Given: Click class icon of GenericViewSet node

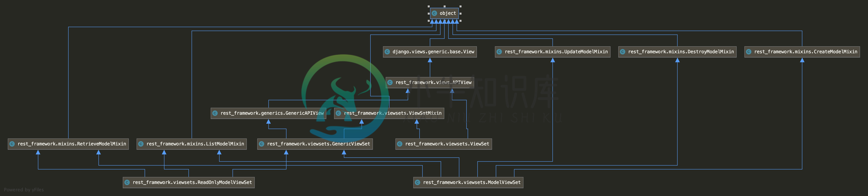Looking at the screenshot, I should click(x=262, y=144).
